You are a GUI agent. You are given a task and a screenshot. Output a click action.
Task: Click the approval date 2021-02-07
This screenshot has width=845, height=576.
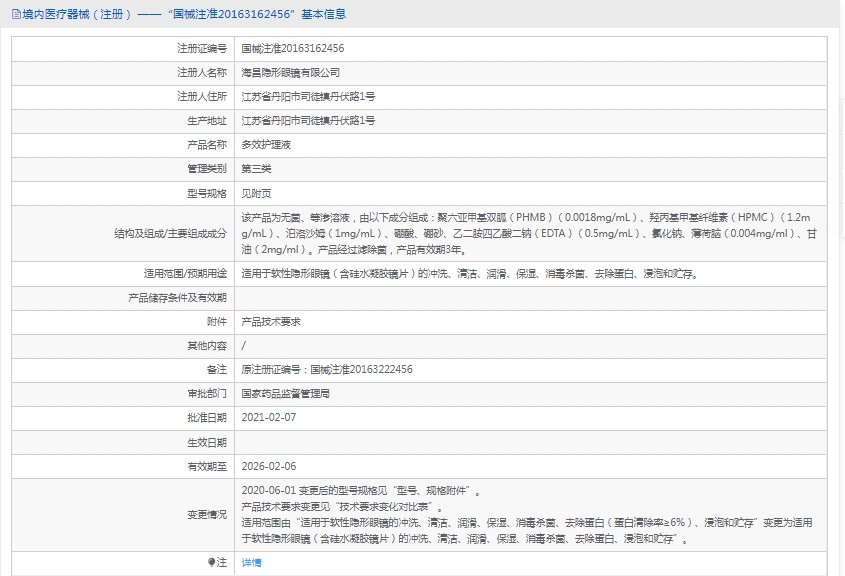[269, 418]
